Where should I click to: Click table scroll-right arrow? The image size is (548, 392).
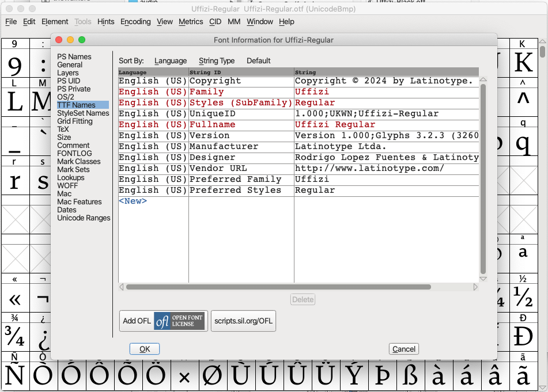point(475,287)
